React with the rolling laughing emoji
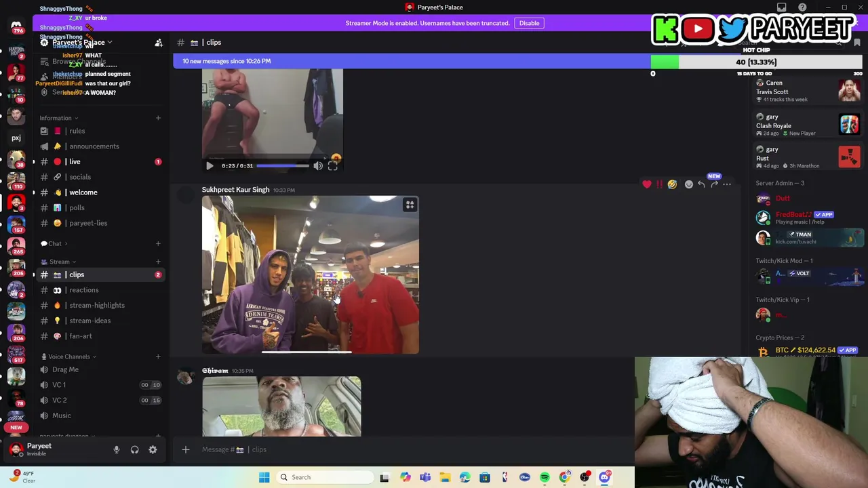The image size is (868, 488). [x=672, y=184]
